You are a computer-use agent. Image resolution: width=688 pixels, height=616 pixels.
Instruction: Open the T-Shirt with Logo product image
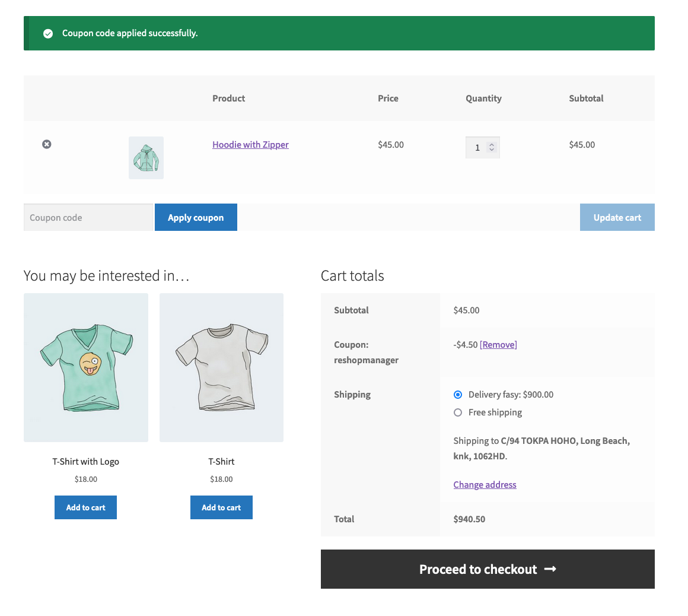point(86,367)
